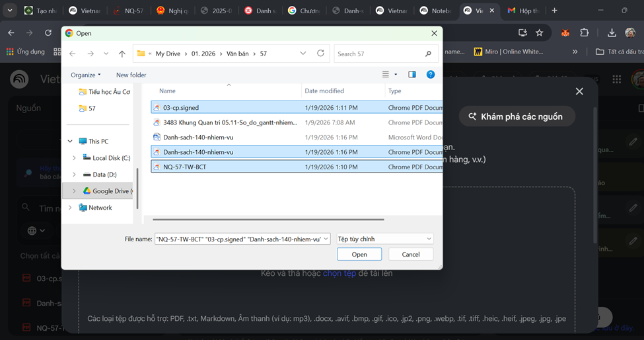This screenshot has height=340, width=644.
Task: Click the Open button
Action: (359, 254)
